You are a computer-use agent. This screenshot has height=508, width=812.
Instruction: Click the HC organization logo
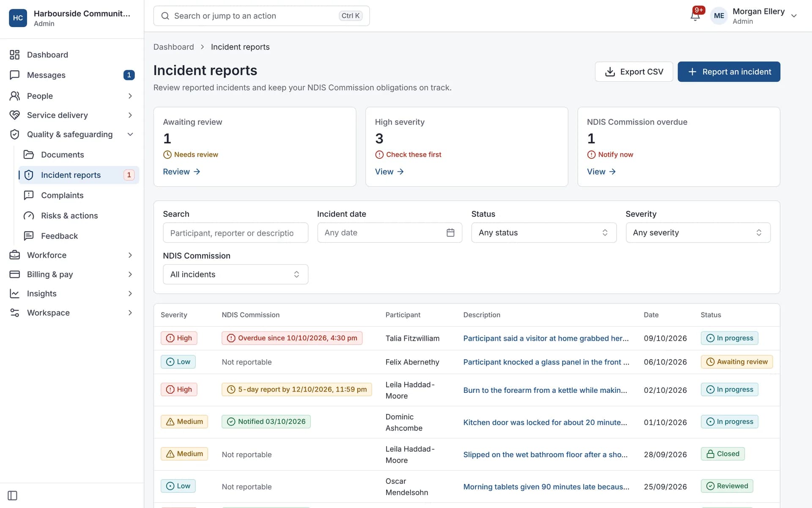pos(18,18)
